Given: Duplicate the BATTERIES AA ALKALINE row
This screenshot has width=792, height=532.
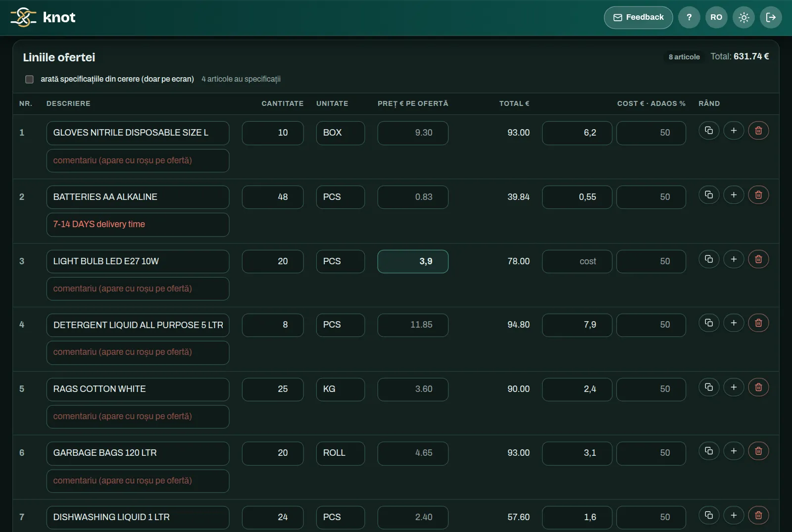Looking at the screenshot, I should [709, 195].
